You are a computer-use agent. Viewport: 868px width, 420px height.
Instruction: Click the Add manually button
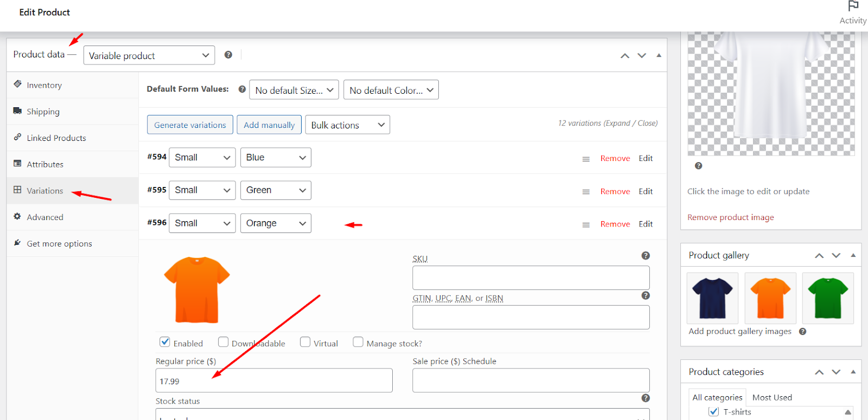[269, 125]
